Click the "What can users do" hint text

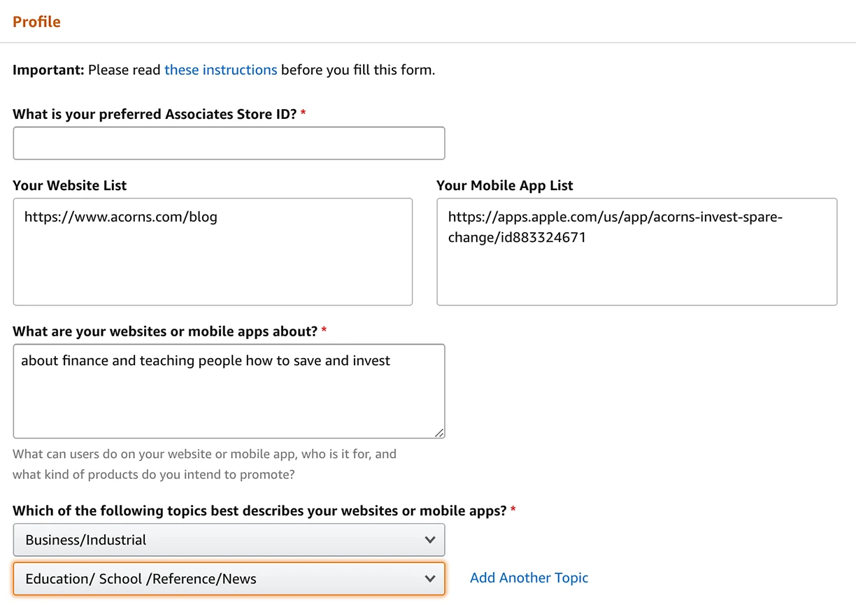click(205, 464)
